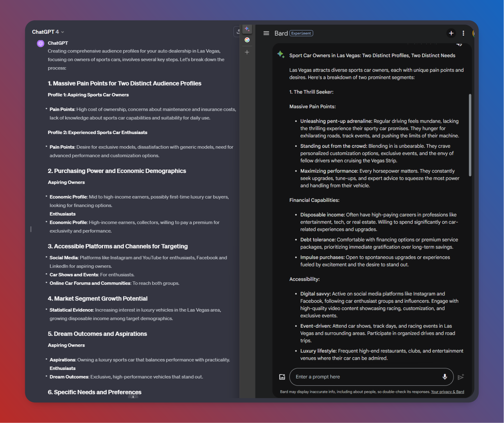The image size is (504, 423).
Task: Click 'Unleashing pent-up adrenaline:' in Bard
Action: [x=336, y=121]
